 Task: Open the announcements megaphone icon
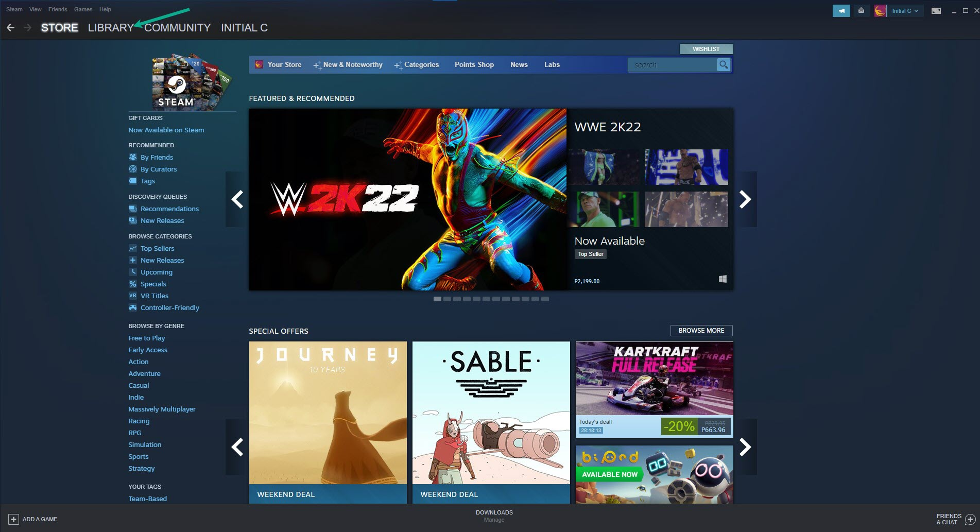click(x=841, y=11)
